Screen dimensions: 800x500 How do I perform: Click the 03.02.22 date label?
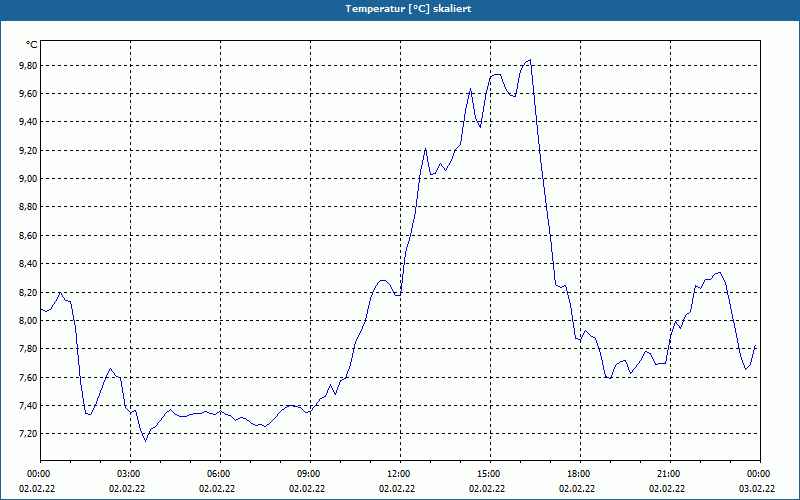757,489
